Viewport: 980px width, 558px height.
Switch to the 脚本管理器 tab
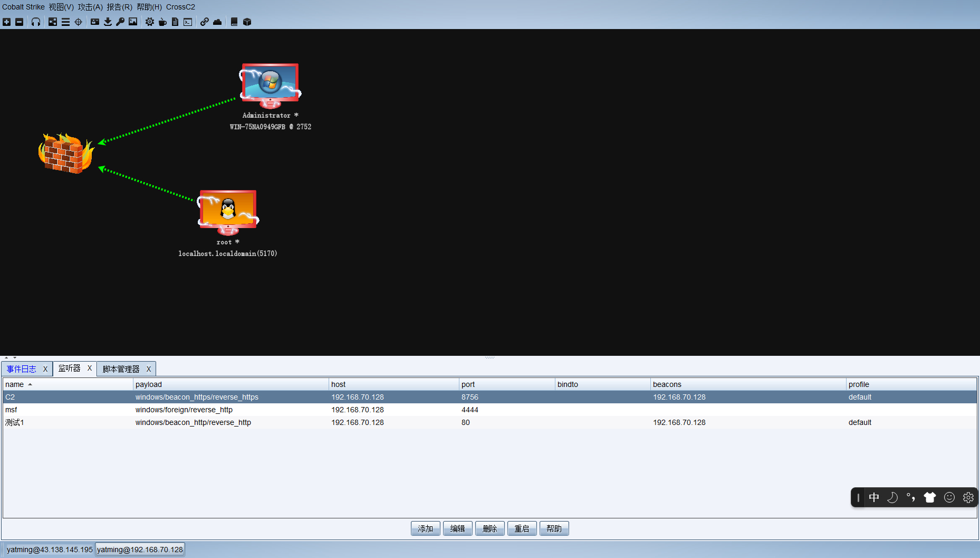(x=121, y=369)
